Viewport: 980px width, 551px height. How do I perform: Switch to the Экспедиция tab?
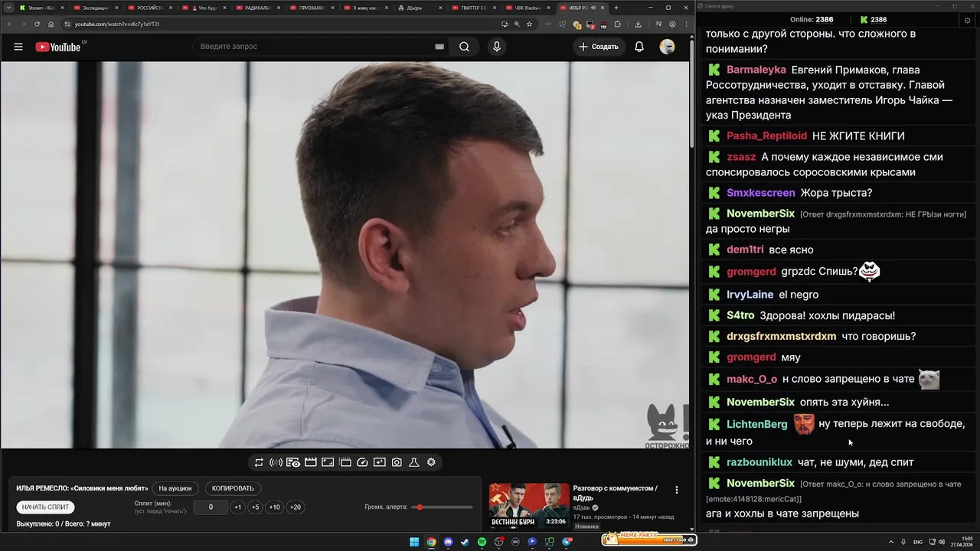[x=95, y=8]
